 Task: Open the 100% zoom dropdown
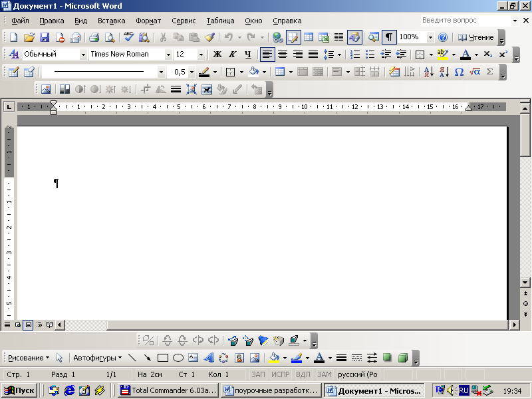click(430, 37)
